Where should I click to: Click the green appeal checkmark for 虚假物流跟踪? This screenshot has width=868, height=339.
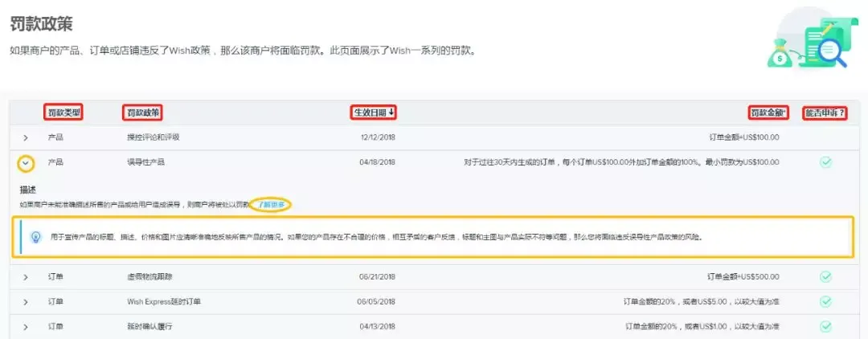pos(825,277)
